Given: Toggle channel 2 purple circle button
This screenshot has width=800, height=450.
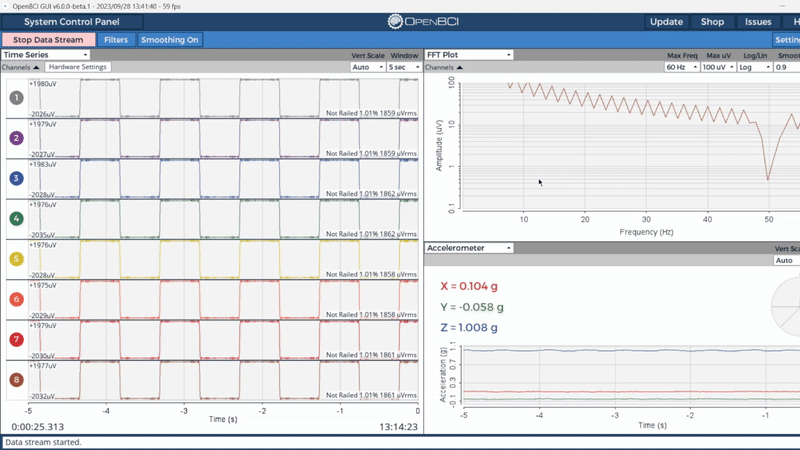Looking at the screenshot, I should (16, 138).
